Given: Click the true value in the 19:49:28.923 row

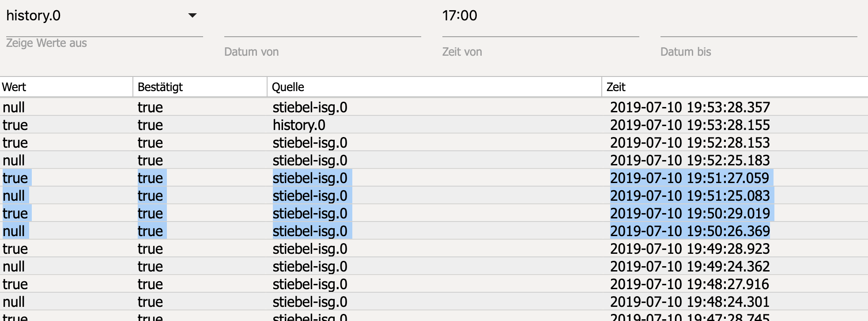Looking at the screenshot, I should coord(15,249).
